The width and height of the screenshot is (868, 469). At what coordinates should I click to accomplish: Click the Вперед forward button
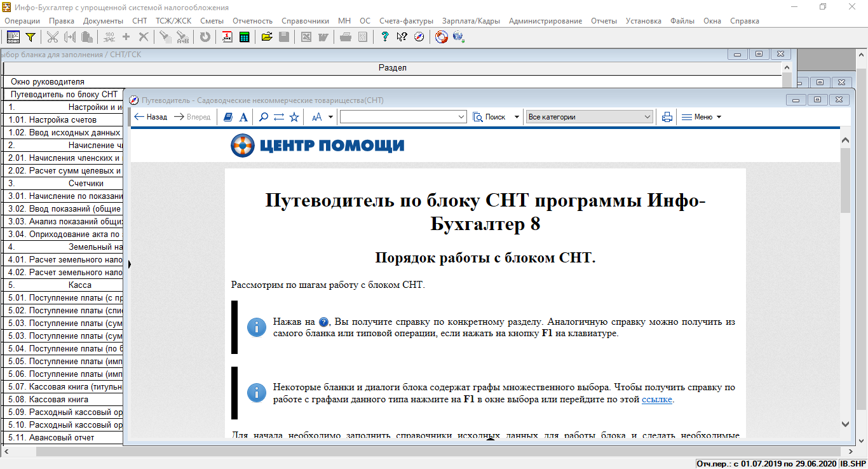coord(193,117)
